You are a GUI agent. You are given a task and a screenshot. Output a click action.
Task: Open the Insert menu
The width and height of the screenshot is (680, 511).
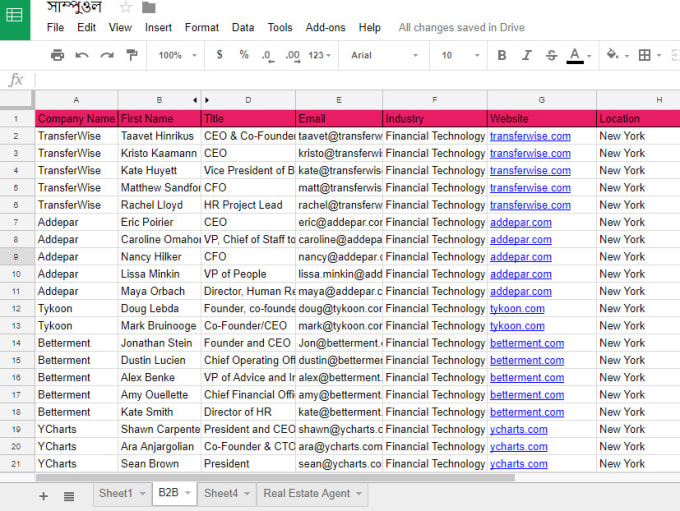[158, 27]
